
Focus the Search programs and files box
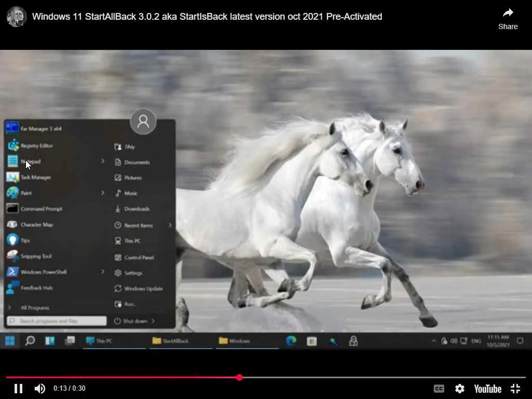point(57,321)
